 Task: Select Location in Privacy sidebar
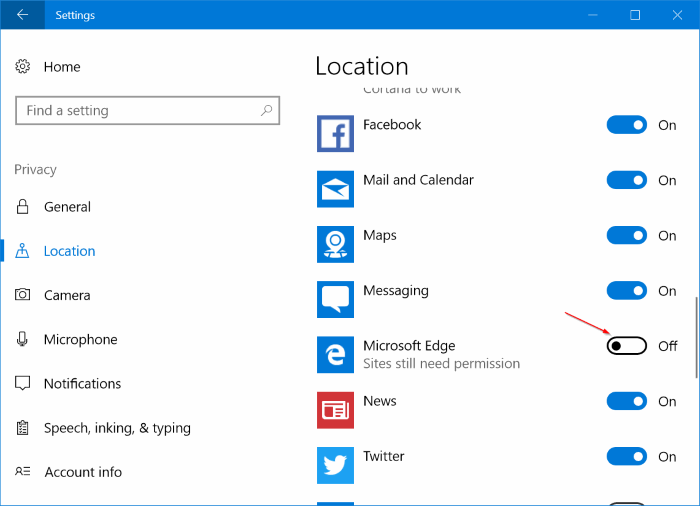coord(69,251)
